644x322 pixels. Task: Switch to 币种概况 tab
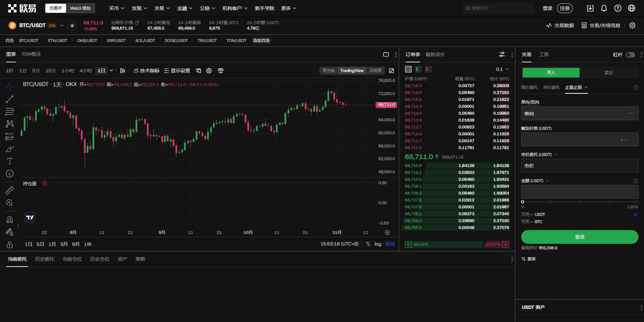pos(31,54)
